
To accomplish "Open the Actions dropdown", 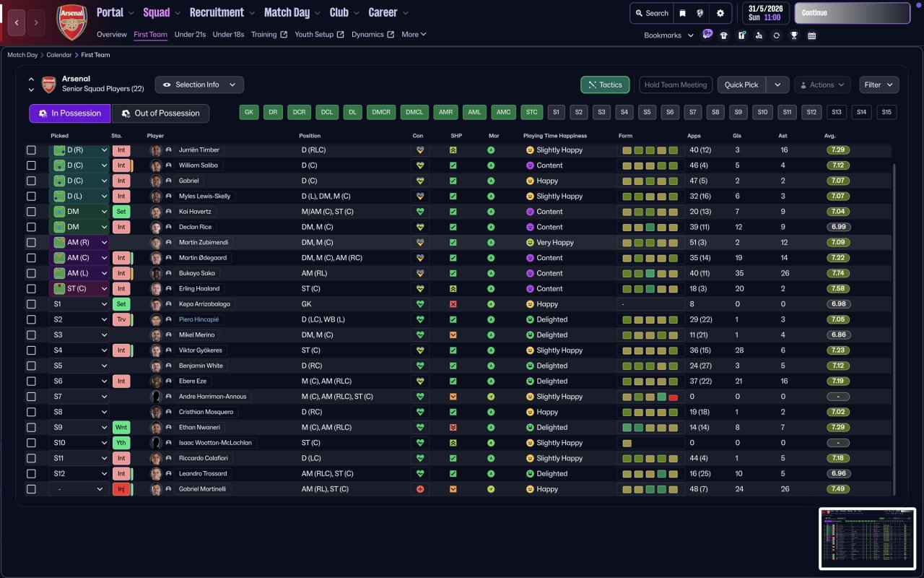I will click(x=822, y=85).
